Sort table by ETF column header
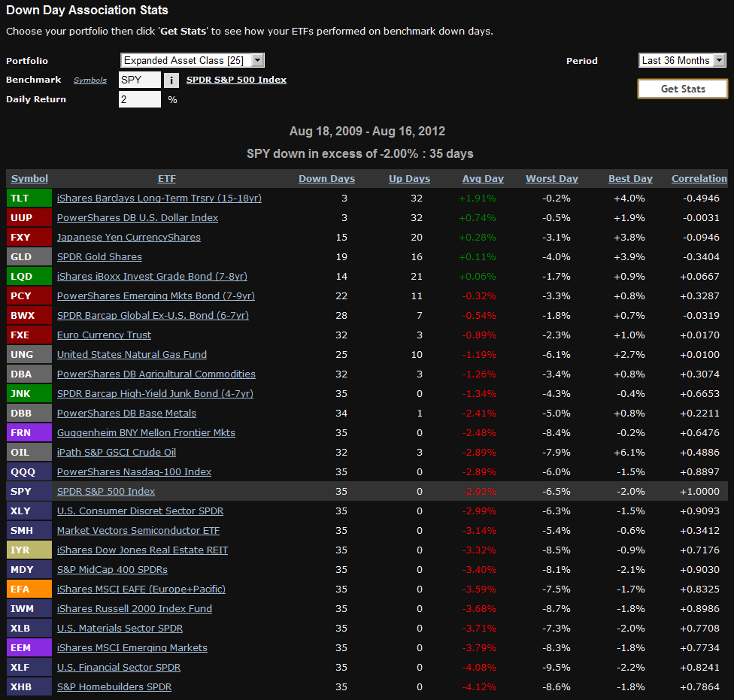This screenshot has width=734, height=700. click(167, 179)
